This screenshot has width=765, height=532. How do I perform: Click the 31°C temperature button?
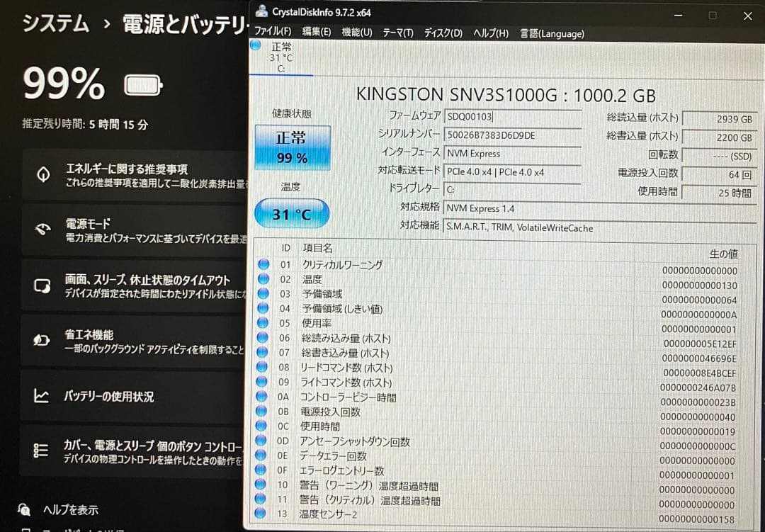[x=291, y=213]
